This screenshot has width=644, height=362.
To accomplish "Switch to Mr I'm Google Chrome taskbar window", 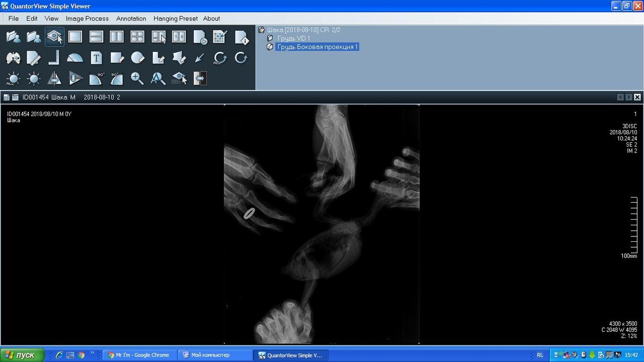I will pos(139,355).
